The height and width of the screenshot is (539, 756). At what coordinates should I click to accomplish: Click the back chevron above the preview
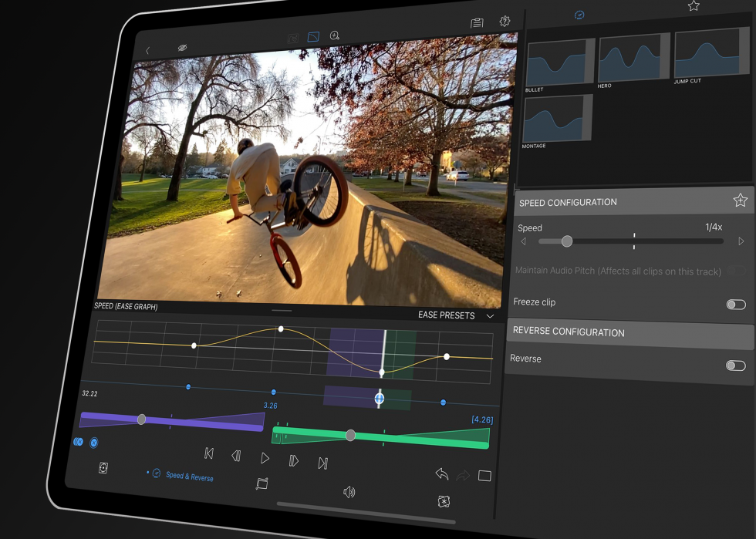click(147, 50)
